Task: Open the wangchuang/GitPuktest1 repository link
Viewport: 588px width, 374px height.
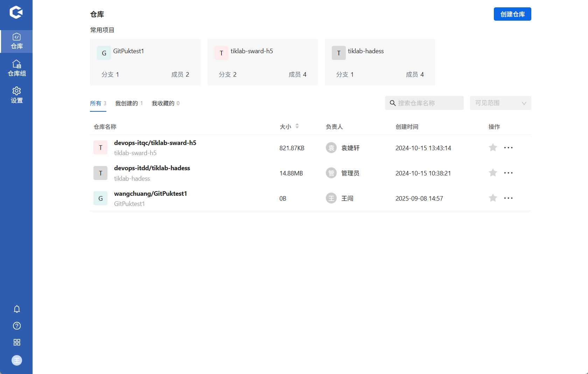Action: [x=150, y=194]
